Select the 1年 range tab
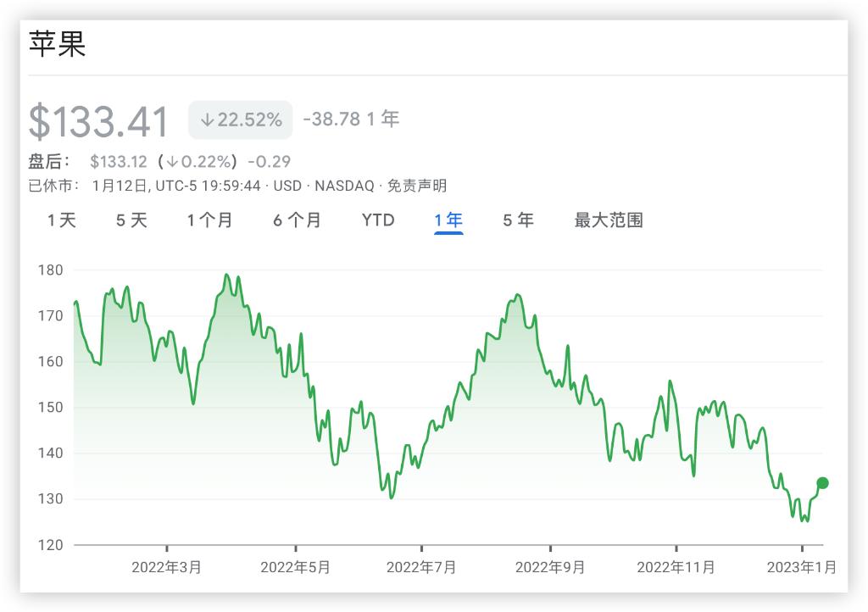The width and height of the screenshot is (868, 612). (x=448, y=220)
